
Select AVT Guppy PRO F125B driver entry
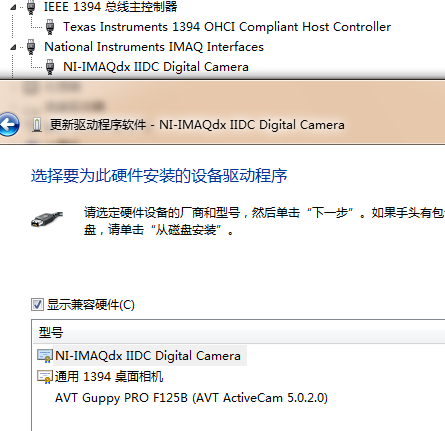tap(191, 398)
